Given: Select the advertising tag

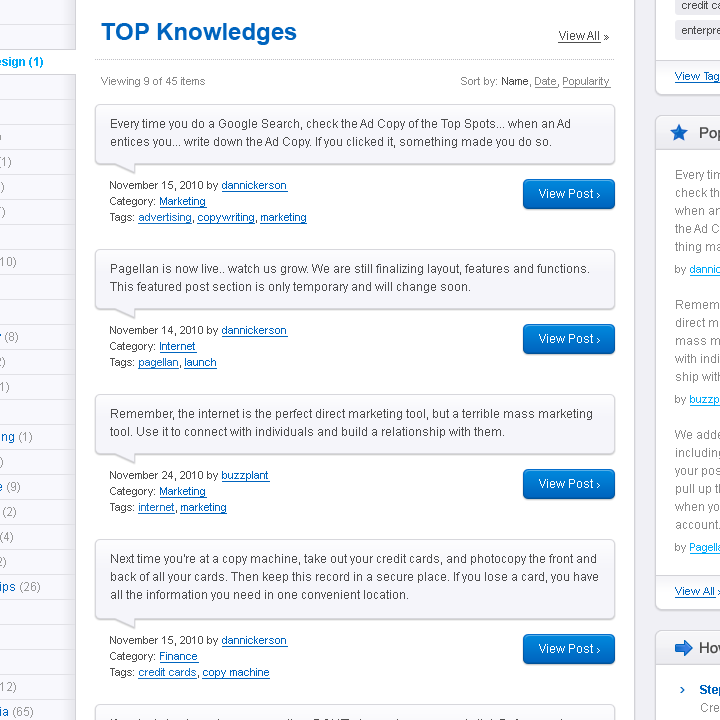Looking at the screenshot, I should pos(165,218).
